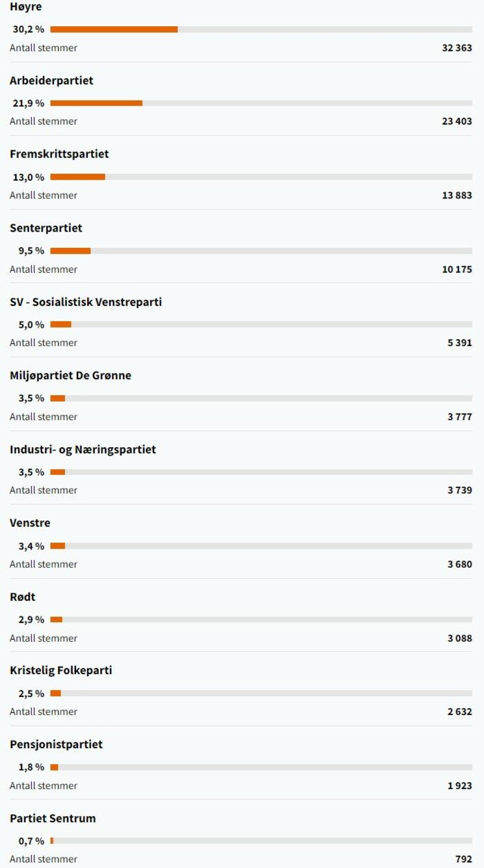Viewport: 484px width, 868px height.
Task: Open the Venstre party name
Action: point(30,523)
